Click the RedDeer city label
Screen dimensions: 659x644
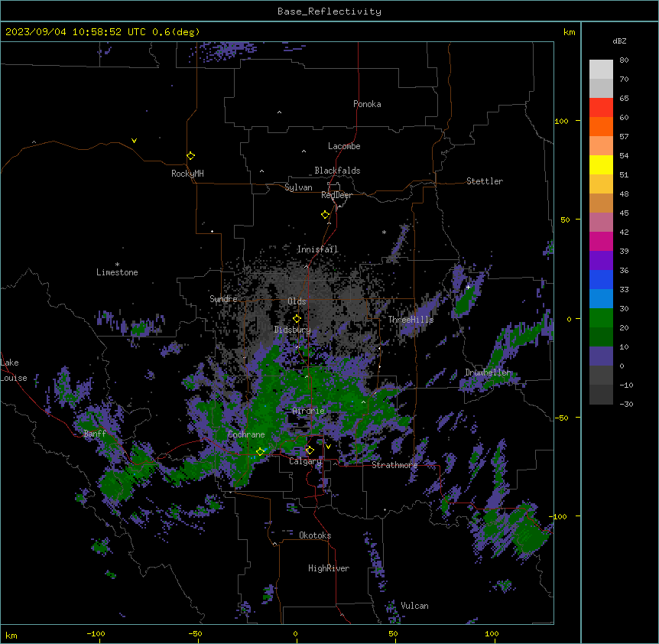[x=336, y=195]
